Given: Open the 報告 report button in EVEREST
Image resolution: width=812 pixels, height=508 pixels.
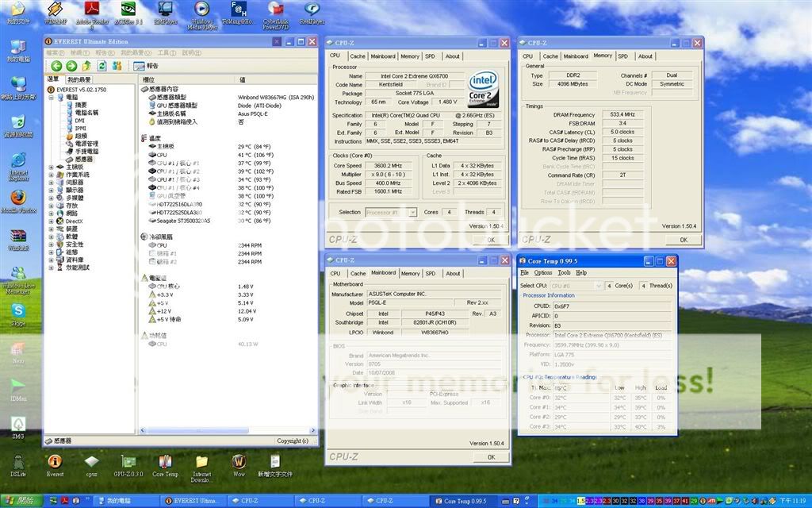Looking at the screenshot, I should point(146,66).
